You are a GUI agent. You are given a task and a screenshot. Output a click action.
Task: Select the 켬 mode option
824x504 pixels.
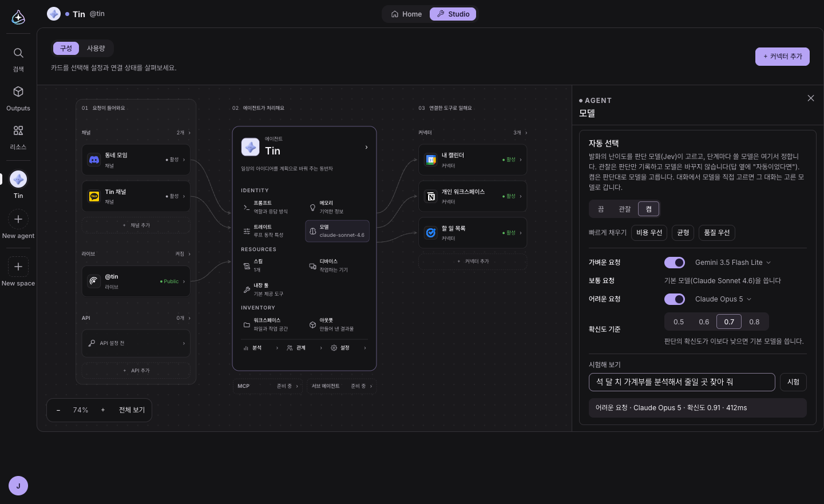point(649,209)
